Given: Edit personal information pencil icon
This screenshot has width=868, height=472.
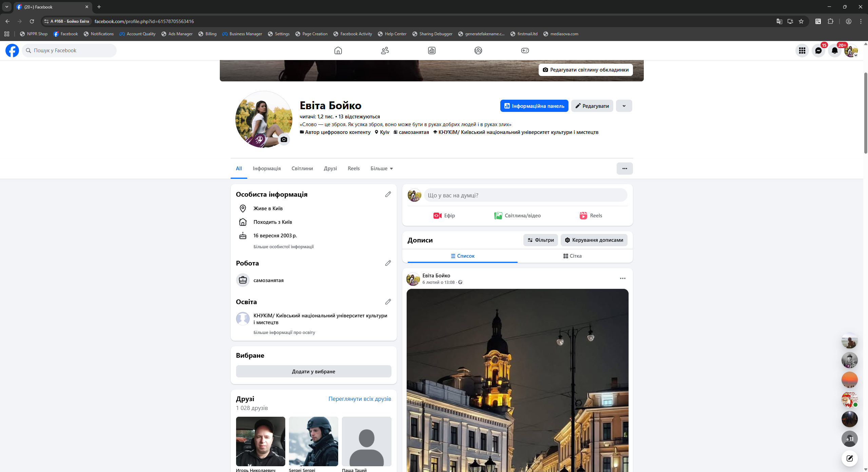Looking at the screenshot, I should [x=388, y=194].
